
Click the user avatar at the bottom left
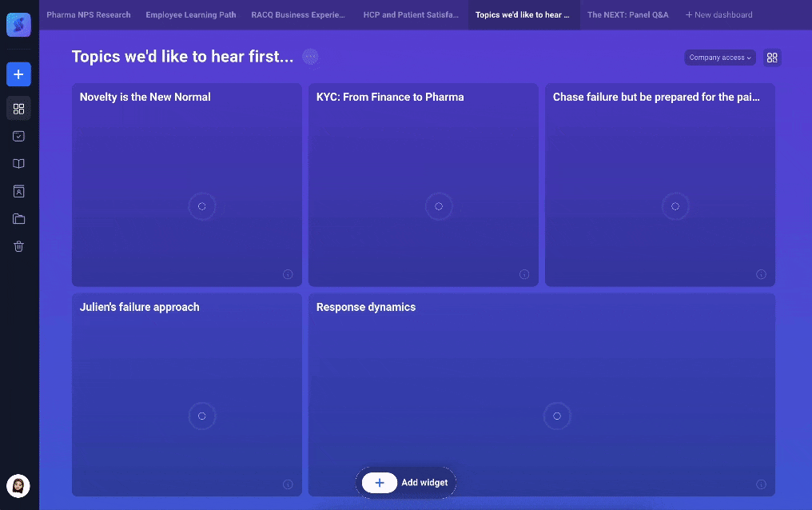pos(18,485)
